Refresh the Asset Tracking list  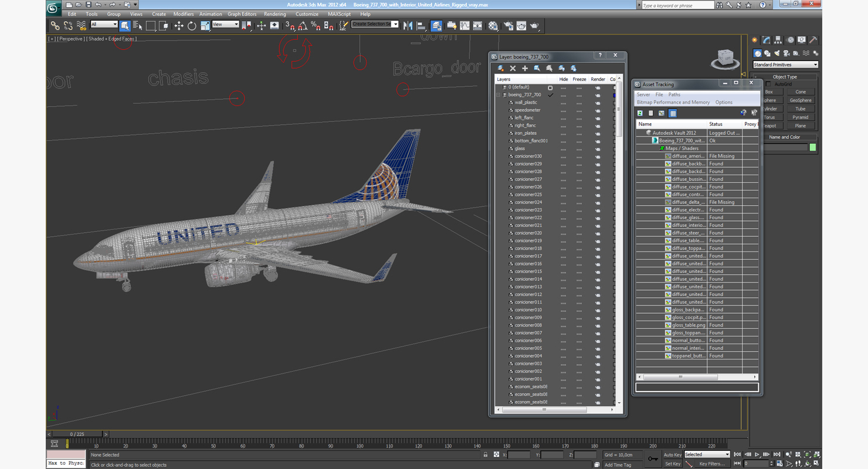point(640,113)
